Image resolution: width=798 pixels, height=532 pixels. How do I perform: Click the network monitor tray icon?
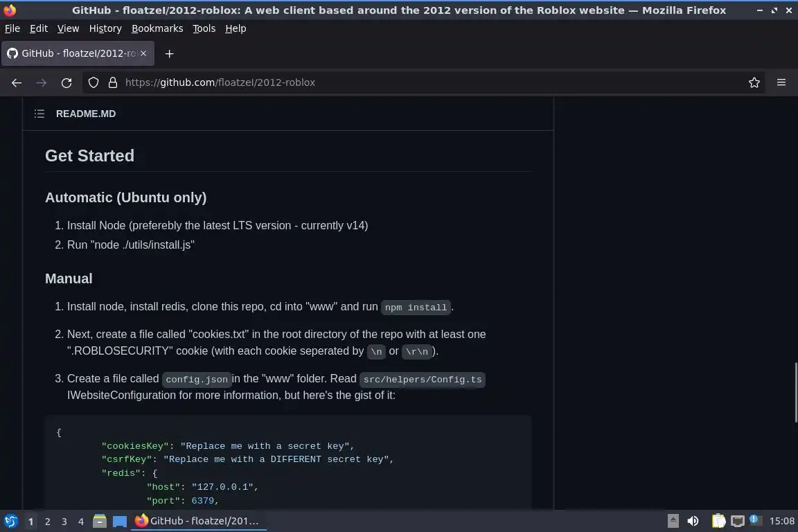(x=738, y=521)
